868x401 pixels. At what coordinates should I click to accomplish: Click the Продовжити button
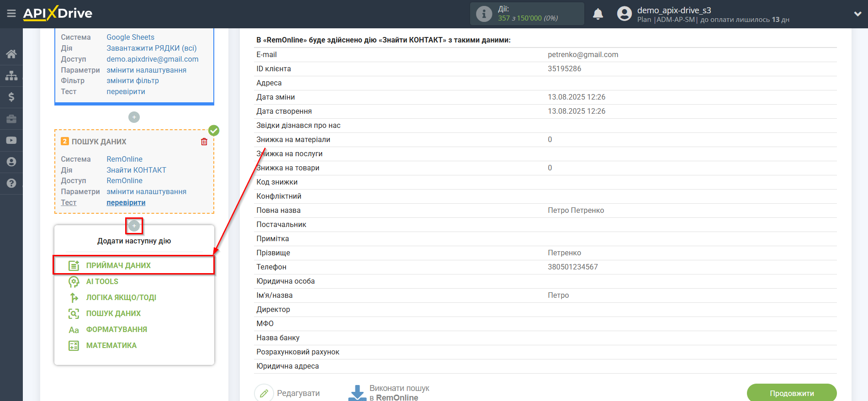click(792, 393)
